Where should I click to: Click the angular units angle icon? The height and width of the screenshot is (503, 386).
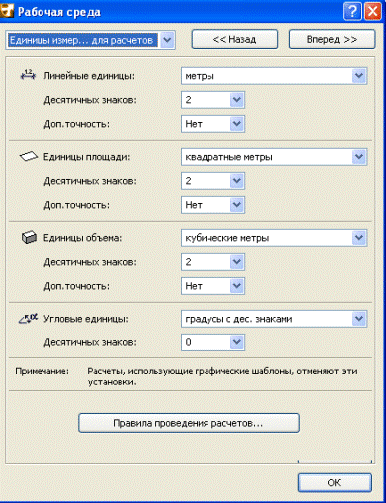(28, 319)
